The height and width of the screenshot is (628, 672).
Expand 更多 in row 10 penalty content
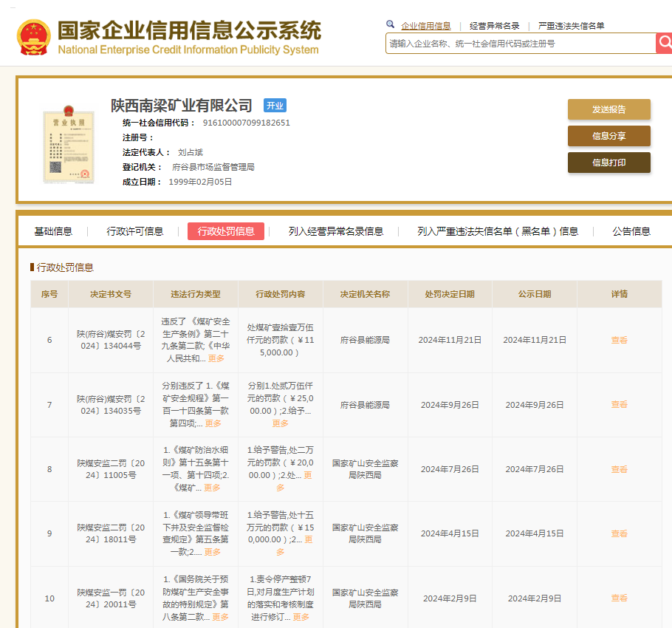pyautogui.click(x=301, y=616)
